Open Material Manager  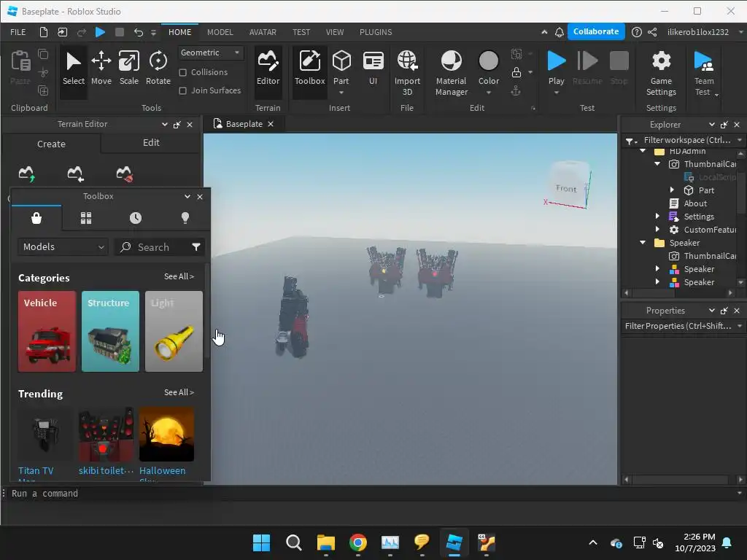pyautogui.click(x=451, y=72)
